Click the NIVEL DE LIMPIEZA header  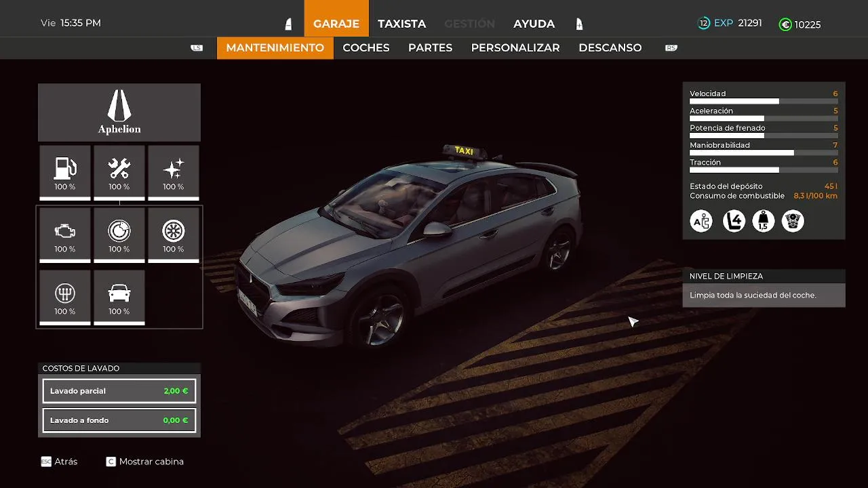(764, 276)
